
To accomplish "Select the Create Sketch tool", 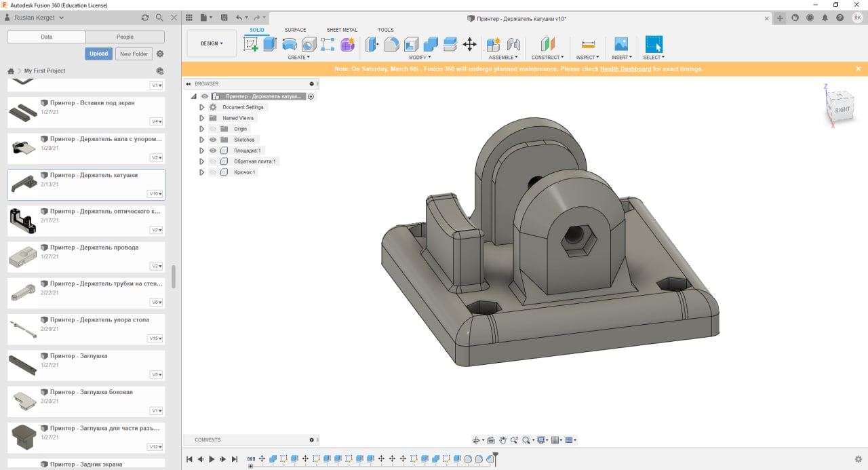I will [x=251, y=44].
